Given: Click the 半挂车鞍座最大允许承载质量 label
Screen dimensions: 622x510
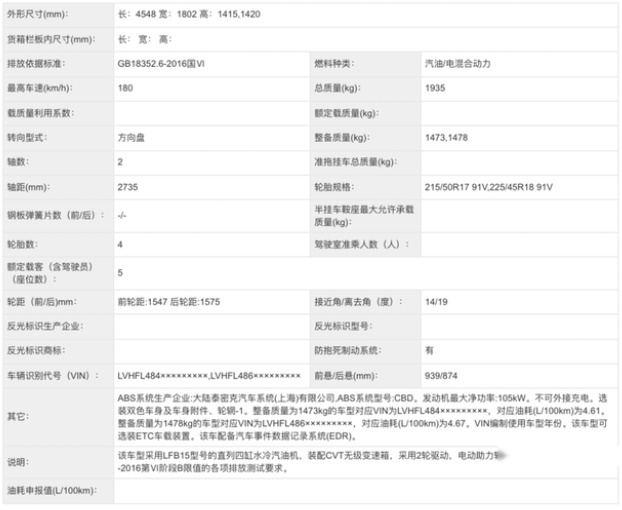Looking at the screenshot, I should (x=364, y=216).
